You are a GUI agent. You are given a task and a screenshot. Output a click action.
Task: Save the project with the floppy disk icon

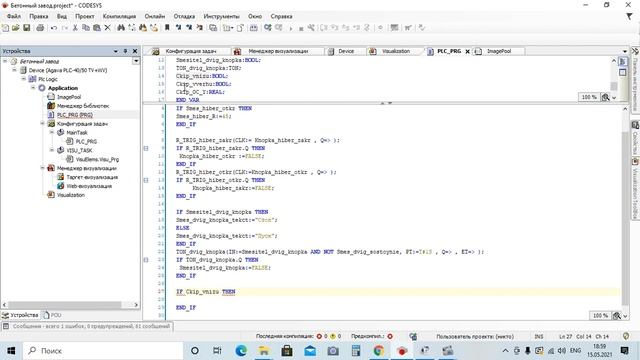(x=27, y=28)
